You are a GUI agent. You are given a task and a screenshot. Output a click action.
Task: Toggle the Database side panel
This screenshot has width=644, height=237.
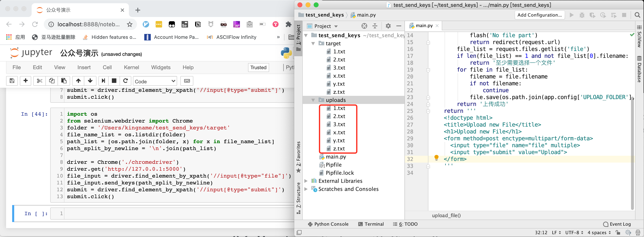coord(639,69)
